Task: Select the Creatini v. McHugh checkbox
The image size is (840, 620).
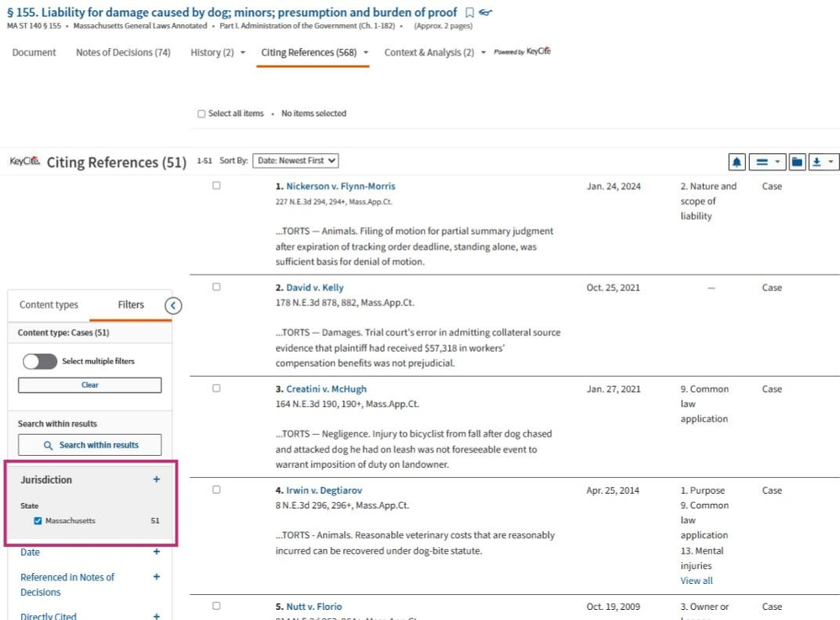Action: click(x=216, y=388)
